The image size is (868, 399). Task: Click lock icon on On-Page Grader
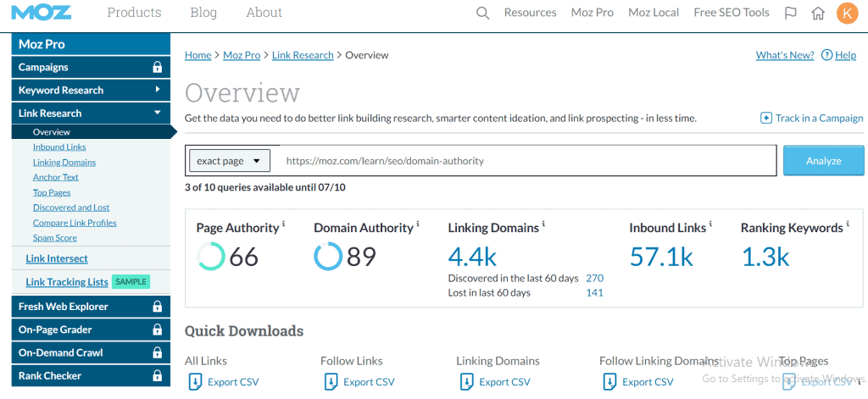coord(157,330)
